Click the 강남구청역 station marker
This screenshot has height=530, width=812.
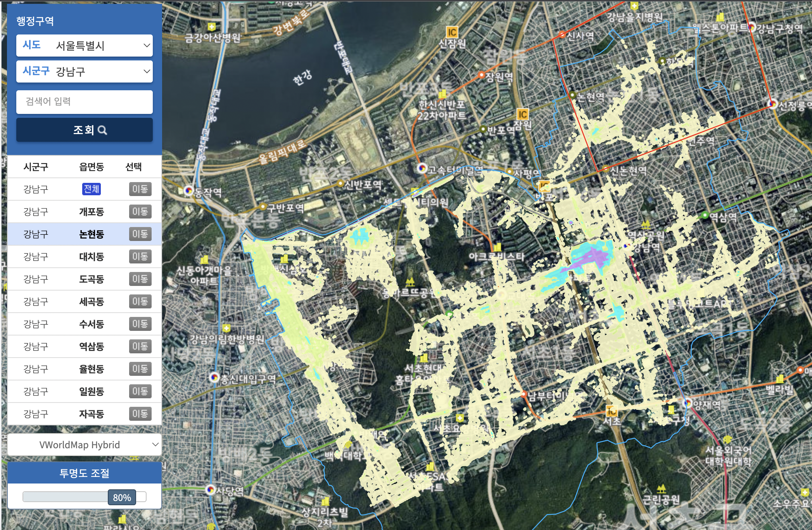[752, 27]
